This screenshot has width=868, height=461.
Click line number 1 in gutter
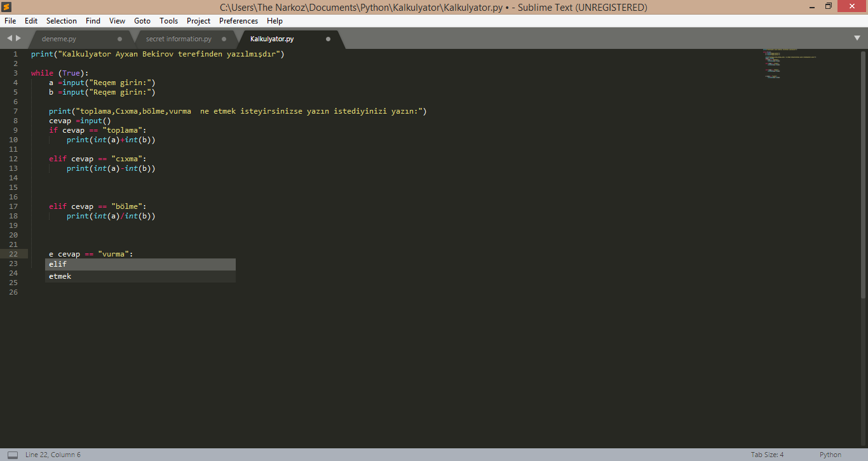click(x=15, y=54)
